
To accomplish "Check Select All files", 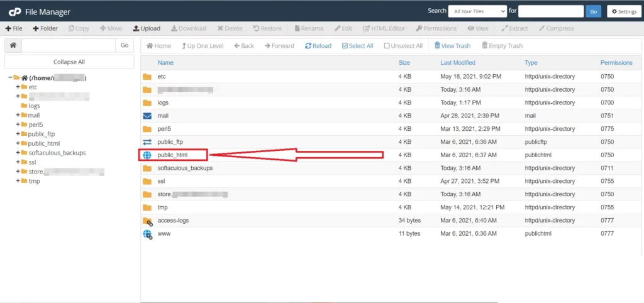I will pos(357,45).
